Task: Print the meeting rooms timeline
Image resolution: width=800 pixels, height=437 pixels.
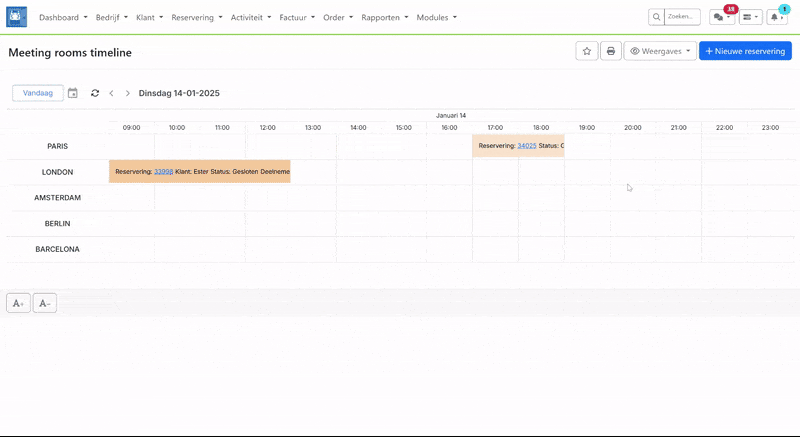Action: (x=610, y=51)
